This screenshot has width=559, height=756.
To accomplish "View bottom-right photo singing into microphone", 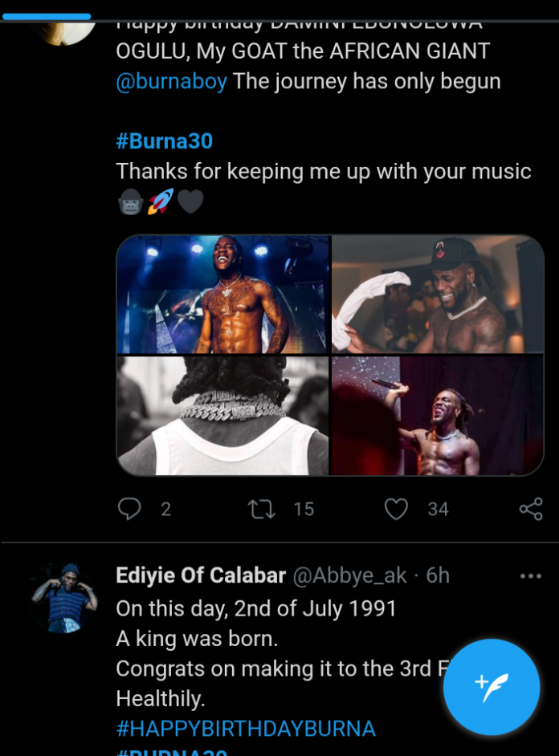I will [438, 416].
